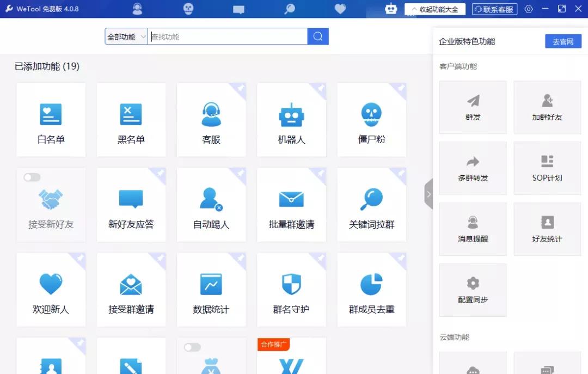This screenshot has width=588, height=374.
Task: Open the 数据统计 statistics feature
Action: pos(211,290)
